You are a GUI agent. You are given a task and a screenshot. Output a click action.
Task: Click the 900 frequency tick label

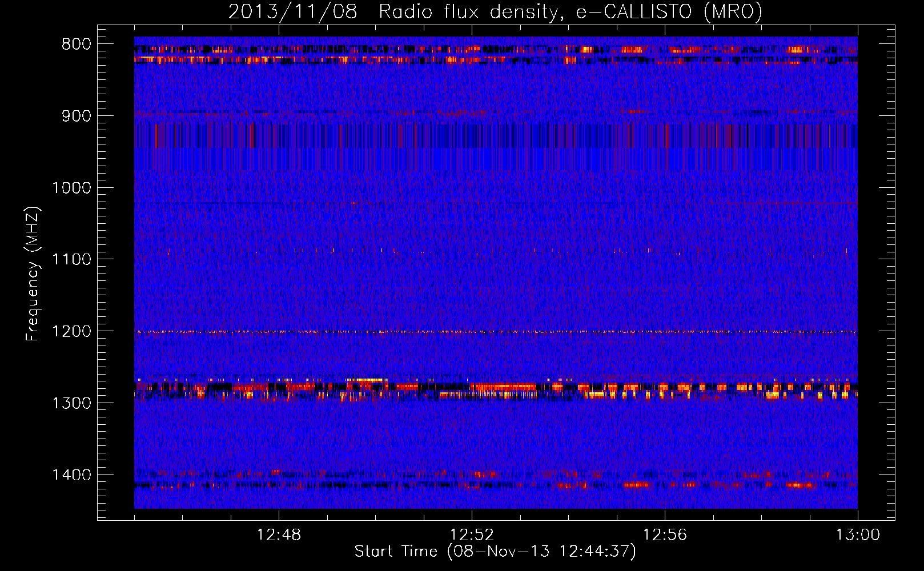76,116
